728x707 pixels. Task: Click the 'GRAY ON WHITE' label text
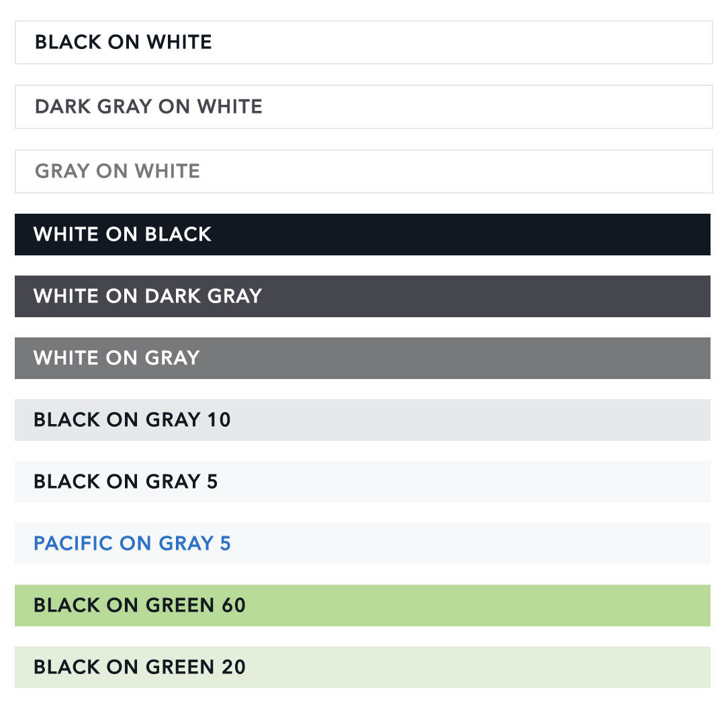(118, 171)
